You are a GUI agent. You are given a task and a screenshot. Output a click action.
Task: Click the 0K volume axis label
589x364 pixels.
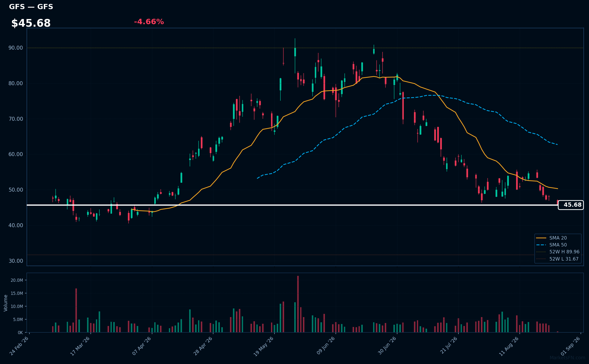click(20, 333)
